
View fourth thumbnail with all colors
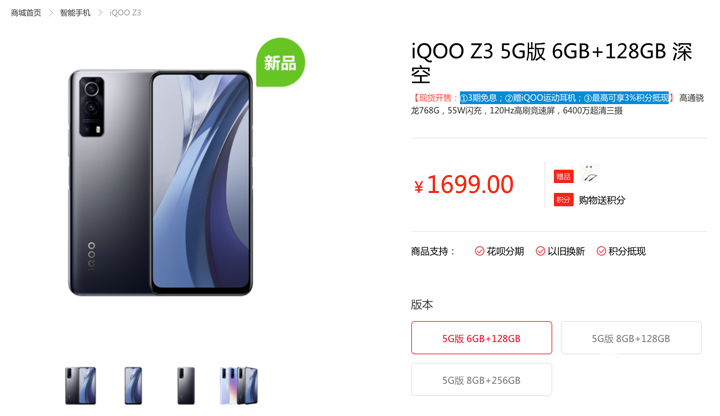pos(239,386)
